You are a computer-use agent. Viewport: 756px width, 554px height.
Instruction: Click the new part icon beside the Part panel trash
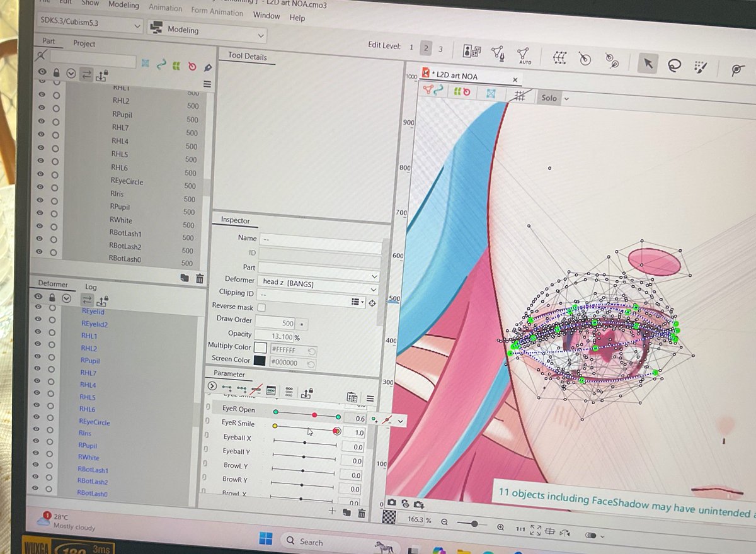(185, 278)
